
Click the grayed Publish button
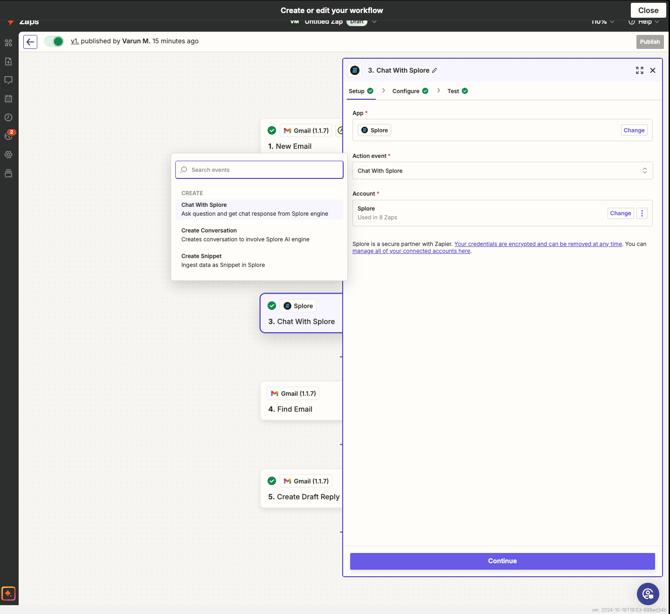tap(649, 42)
